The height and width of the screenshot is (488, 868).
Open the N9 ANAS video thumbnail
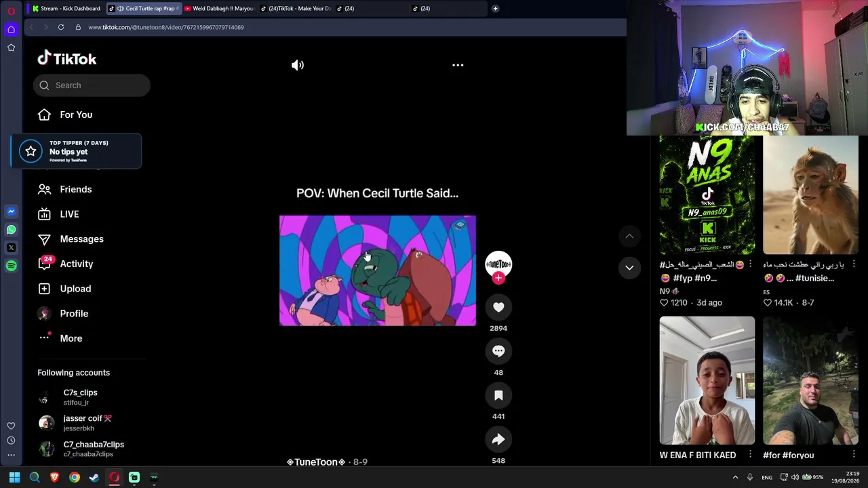click(707, 195)
